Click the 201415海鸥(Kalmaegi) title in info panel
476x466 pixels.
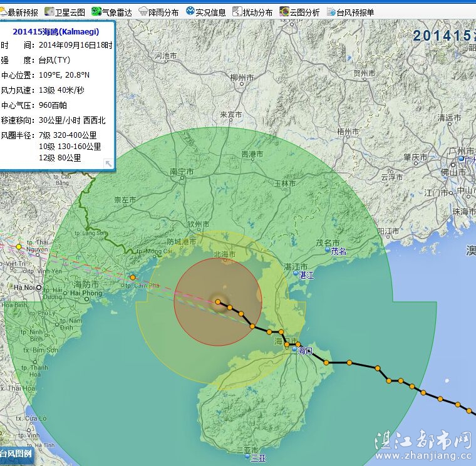point(56,31)
